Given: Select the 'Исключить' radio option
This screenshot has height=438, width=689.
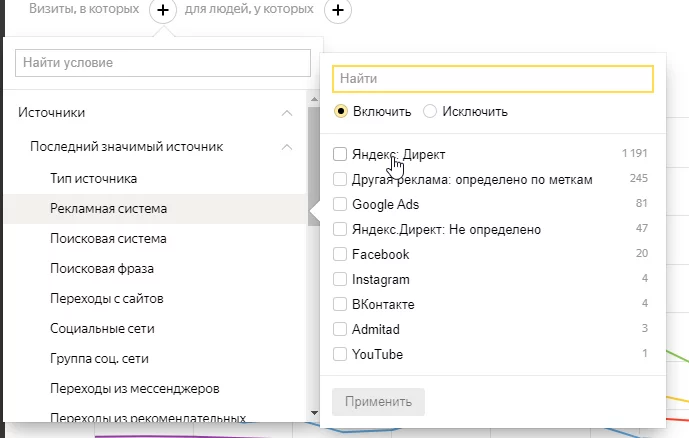Looking at the screenshot, I should pyautogui.click(x=430, y=112).
